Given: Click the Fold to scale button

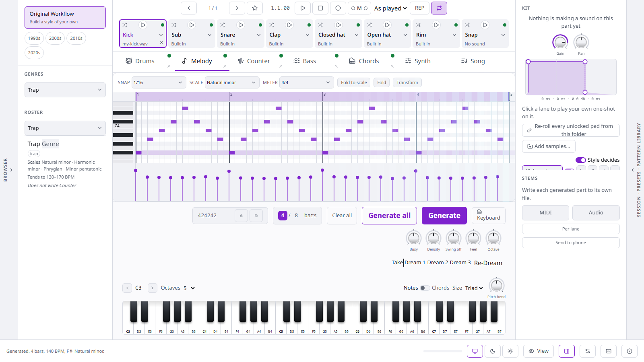Looking at the screenshot, I should [x=354, y=82].
